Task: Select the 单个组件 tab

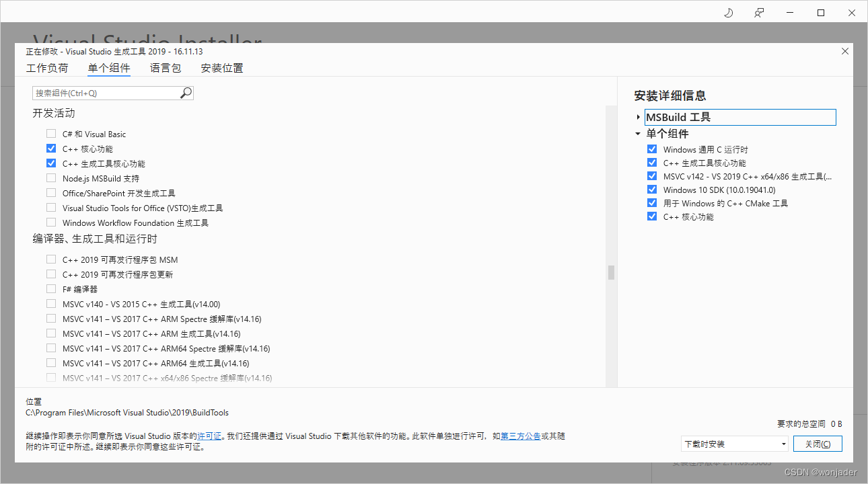Action: point(109,68)
